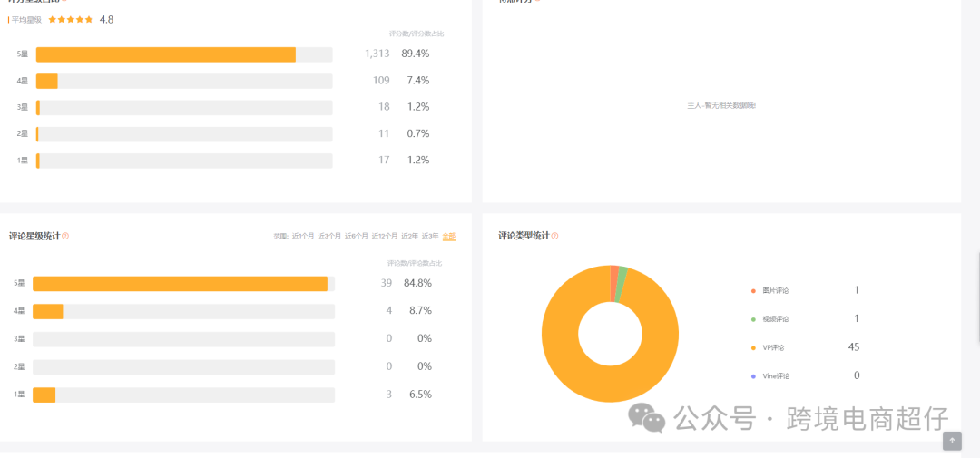Viewport: 980px width, 458px height.
Task: Click the 5星 review bar showing 84.8%
Action: (180, 284)
